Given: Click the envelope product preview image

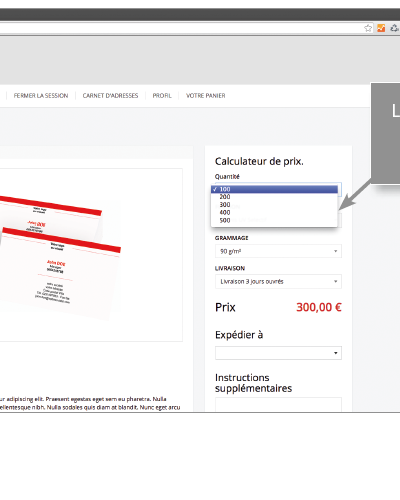Looking at the screenshot, I should [60, 255].
